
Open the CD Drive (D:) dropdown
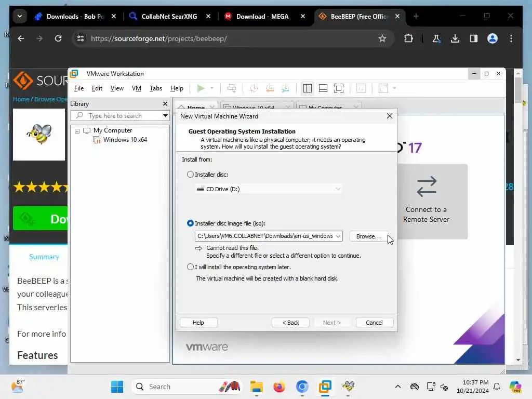[269, 189]
